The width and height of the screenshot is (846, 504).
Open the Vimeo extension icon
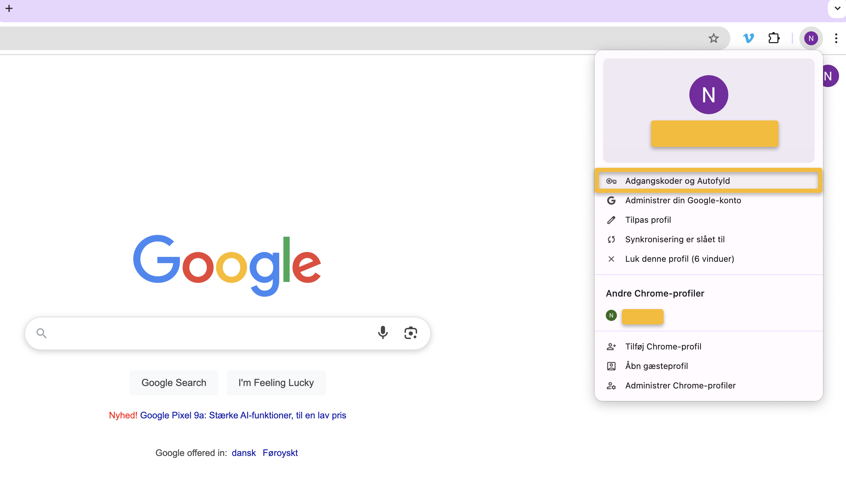[749, 38]
